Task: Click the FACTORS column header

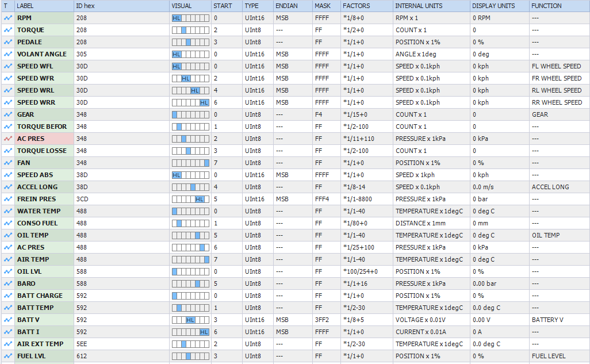Action: [x=367, y=6]
